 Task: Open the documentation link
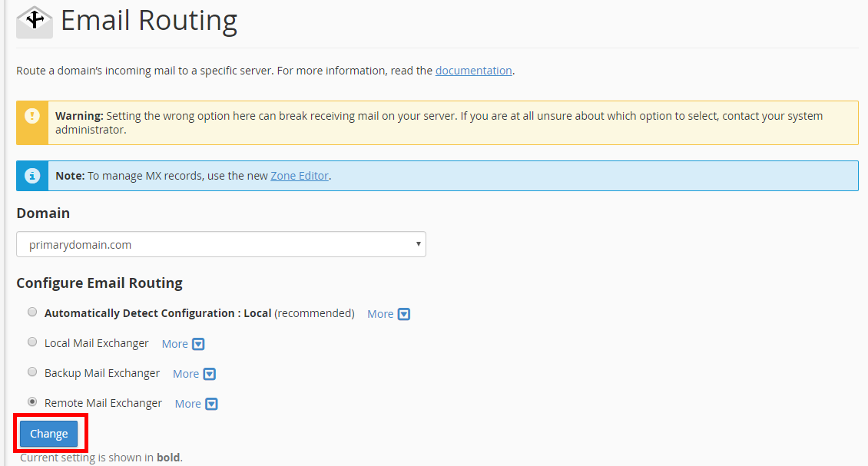(473, 71)
